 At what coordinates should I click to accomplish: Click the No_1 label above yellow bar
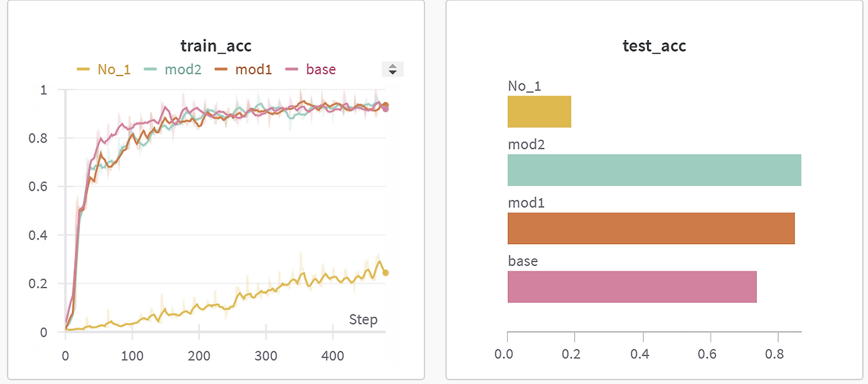[525, 86]
